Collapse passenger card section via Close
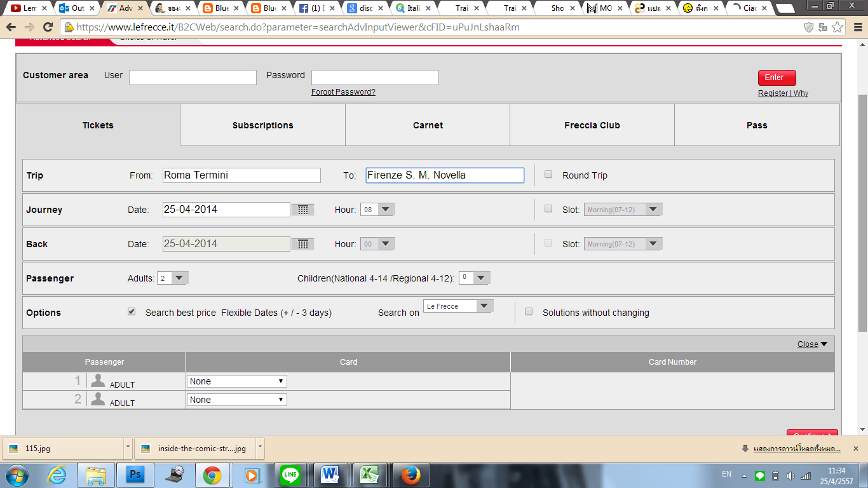The image size is (868, 488). pyautogui.click(x=812, y=344)
